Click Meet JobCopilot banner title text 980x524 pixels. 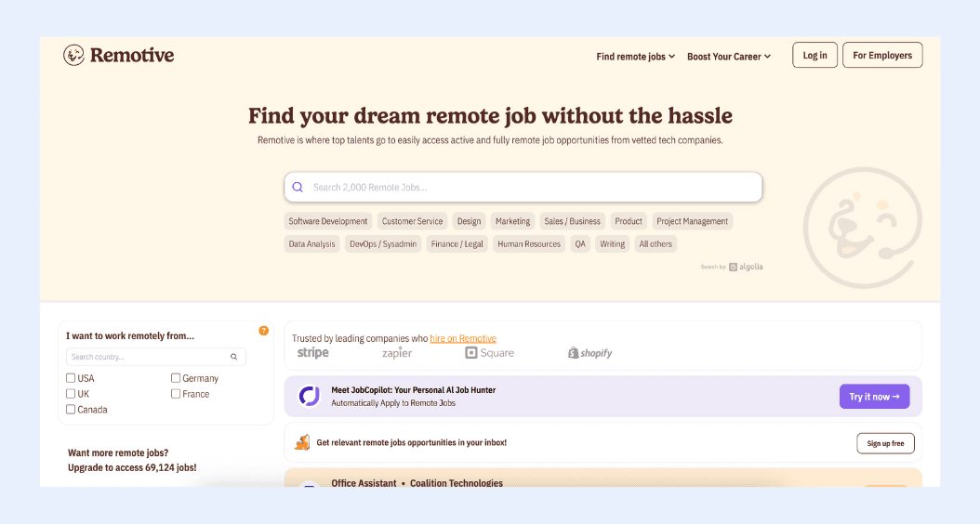(413, 389)
